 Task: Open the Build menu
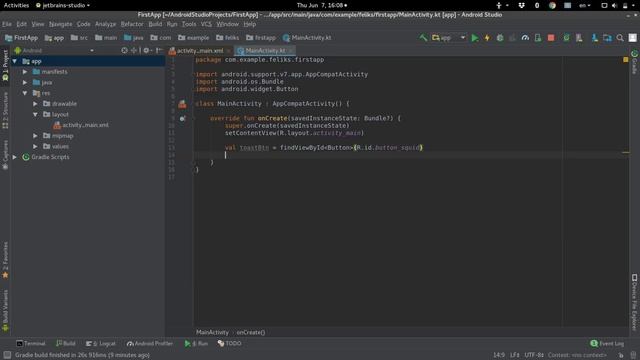click(x=155, y=24)
